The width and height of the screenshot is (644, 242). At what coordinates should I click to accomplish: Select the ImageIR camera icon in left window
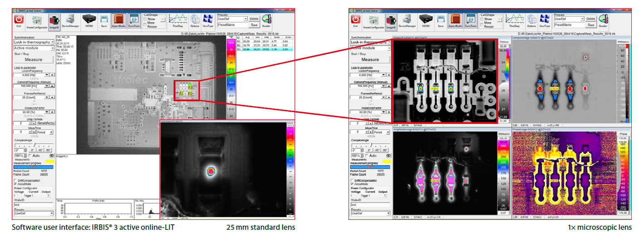pos(54,22)
